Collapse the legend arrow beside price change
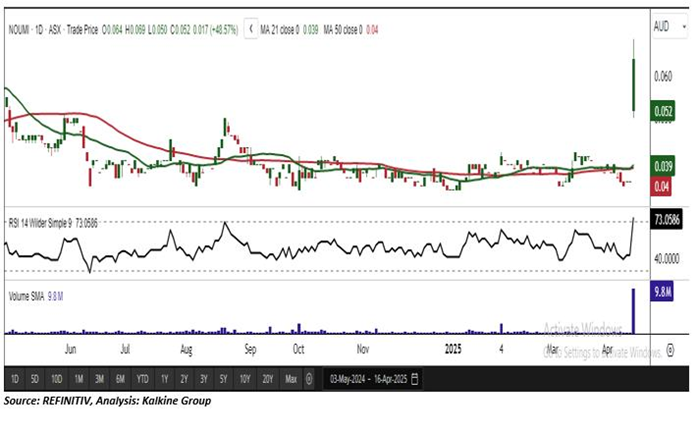The width and height of the screenshot is (698, 432). point(250,29)
